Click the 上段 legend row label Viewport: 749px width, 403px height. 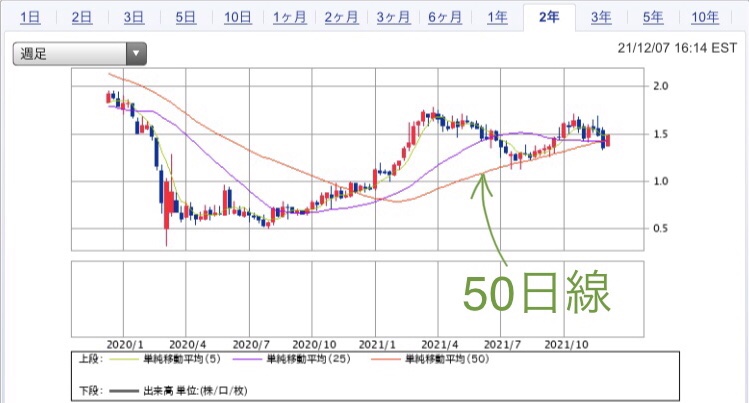pyautogui.click(x=90, y=359)
